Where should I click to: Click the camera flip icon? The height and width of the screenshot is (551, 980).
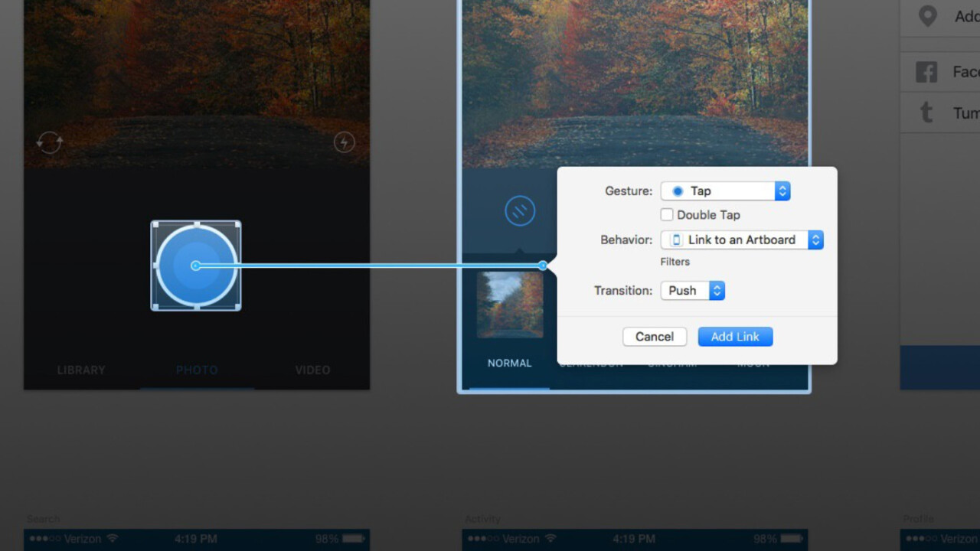pos(50,142)
